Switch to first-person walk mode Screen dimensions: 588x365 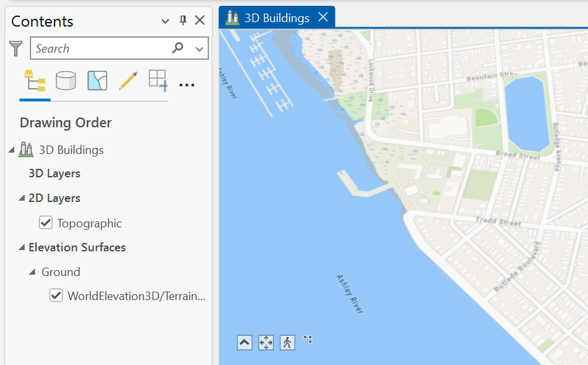[288, 342]
